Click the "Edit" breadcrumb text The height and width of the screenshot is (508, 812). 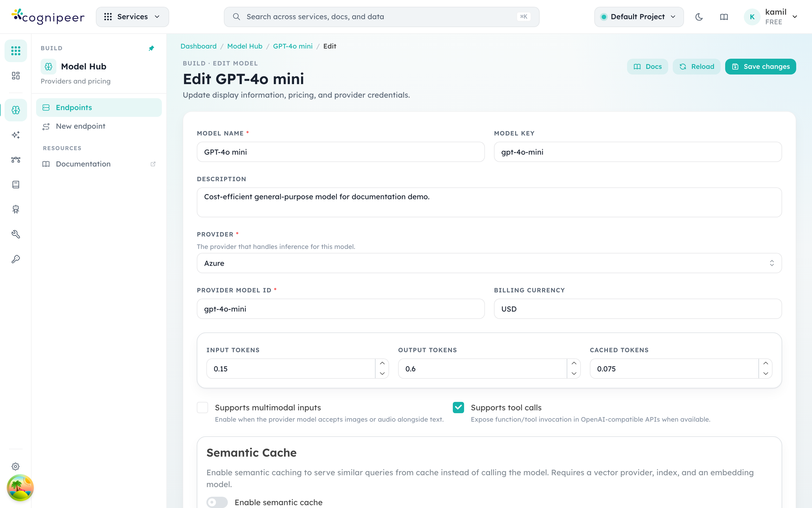tap(330, 46)
